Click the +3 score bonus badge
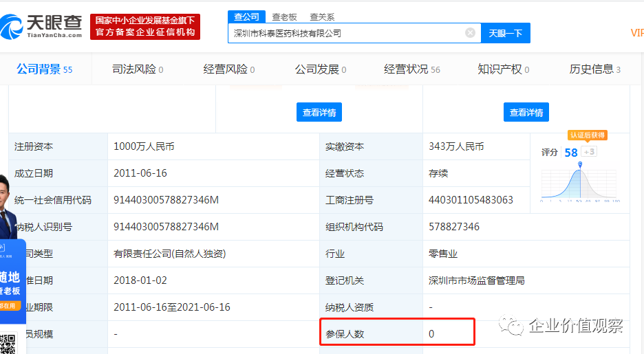The width and height of the screenshot is (644, 354). click(589, 152)
